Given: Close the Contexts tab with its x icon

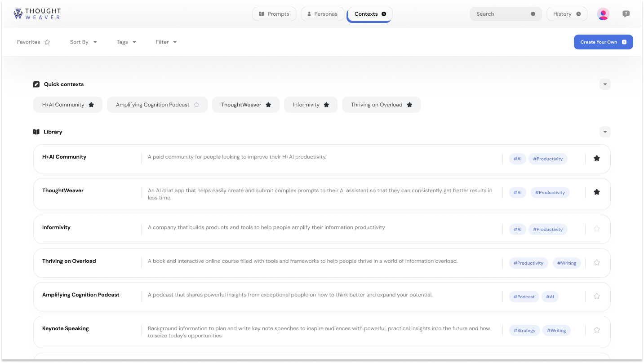Looking at the screenshot, I should pos(384,14).
